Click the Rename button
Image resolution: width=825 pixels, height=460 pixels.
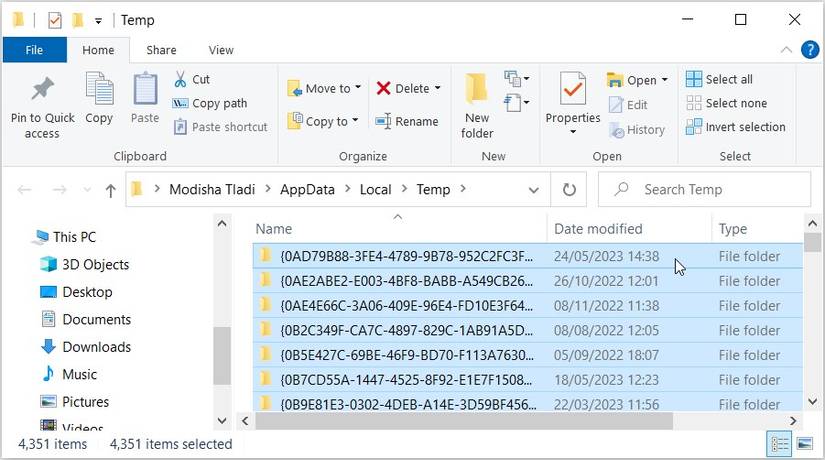coord(407,122)
